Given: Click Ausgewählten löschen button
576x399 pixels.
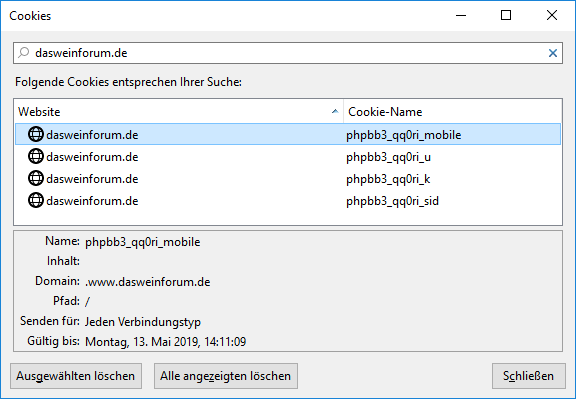Looking at the screenshot, I should click(76, 376).
